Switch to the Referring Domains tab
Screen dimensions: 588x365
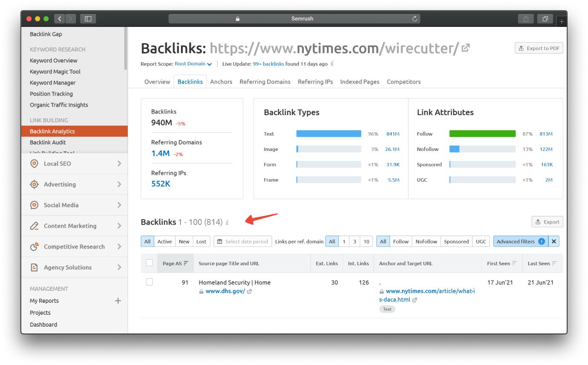click(265, 82)
